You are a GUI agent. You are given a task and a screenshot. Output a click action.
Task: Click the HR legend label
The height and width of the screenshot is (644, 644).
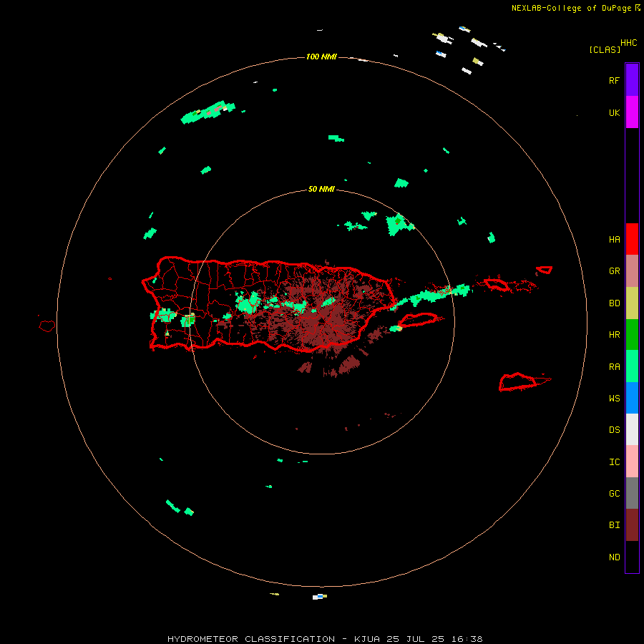(614, 335)
